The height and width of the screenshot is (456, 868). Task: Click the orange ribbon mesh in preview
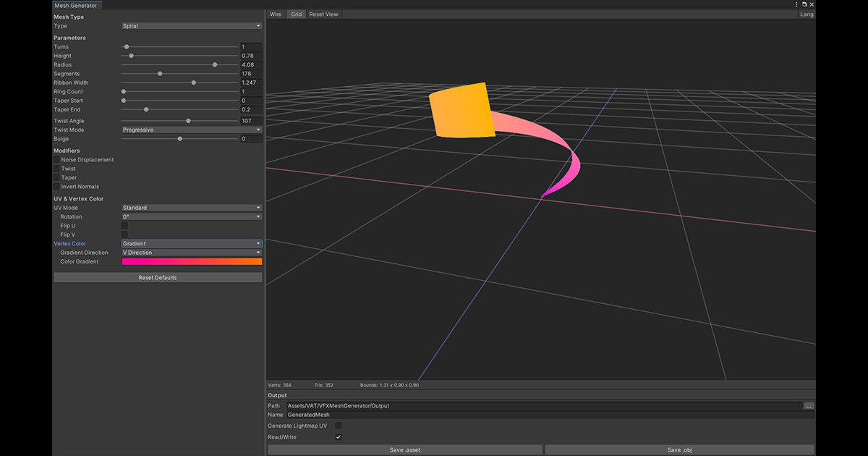coord(463,110)
